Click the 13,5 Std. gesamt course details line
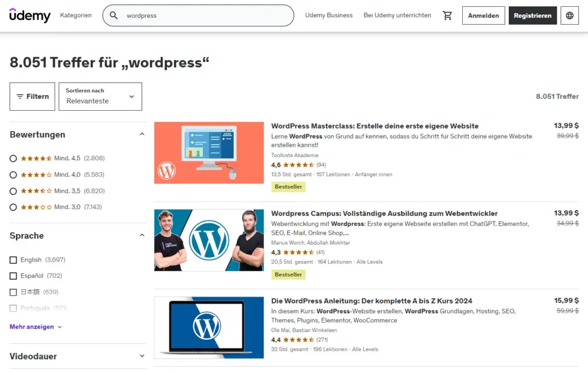This screenshot has width=588, height=373. click(331, 174)
